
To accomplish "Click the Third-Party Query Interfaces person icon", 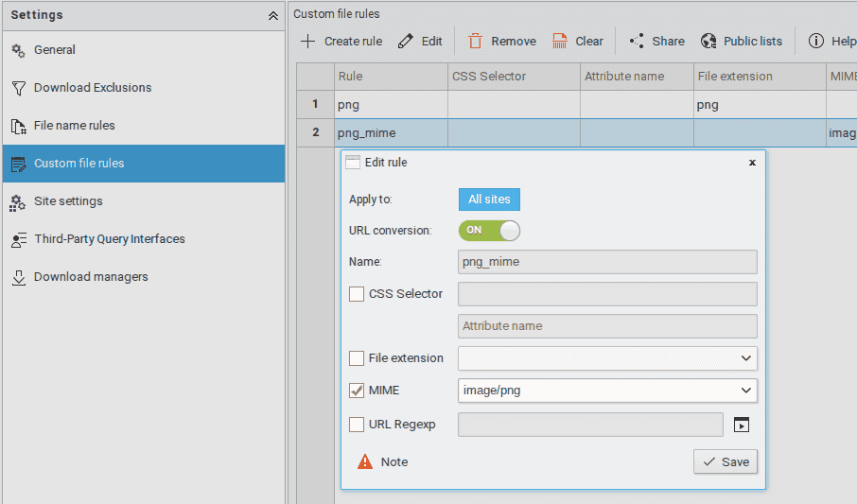I will click(19, 240).
